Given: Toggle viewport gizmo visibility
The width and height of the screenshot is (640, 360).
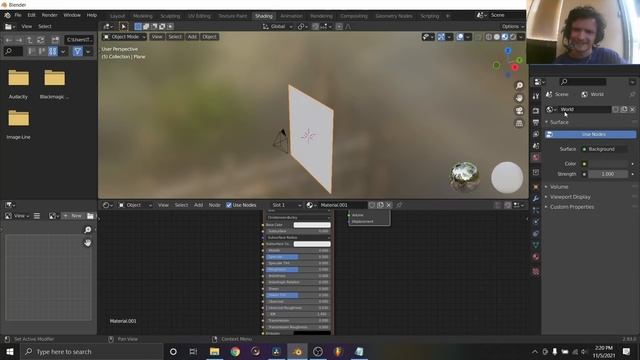Looking at the screenshot, I should [x=441, y=37].
